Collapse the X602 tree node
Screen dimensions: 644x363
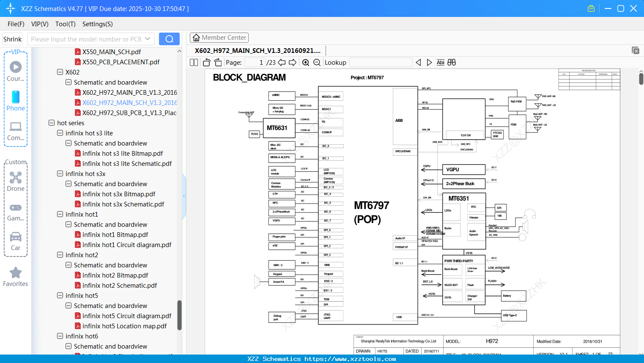(60, 72)
